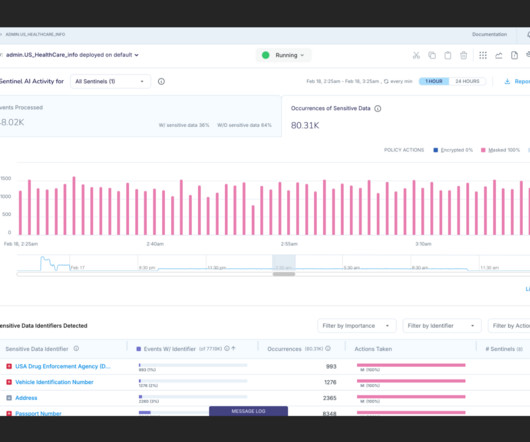
Task: Open the Running status dropdown
Action: (x=283, y=55)
